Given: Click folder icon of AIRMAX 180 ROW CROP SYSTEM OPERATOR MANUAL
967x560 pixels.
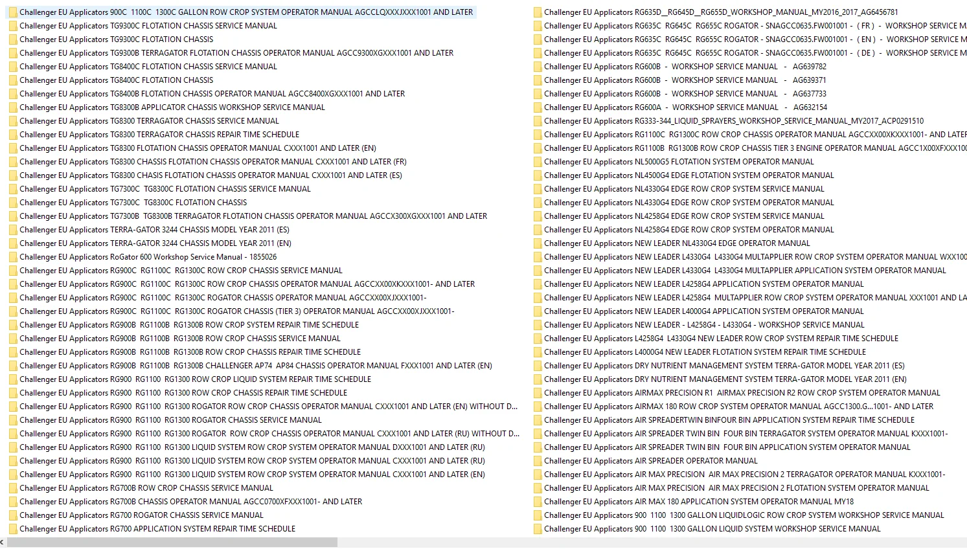Looking at the screenshot, I should tap(538, 407).
